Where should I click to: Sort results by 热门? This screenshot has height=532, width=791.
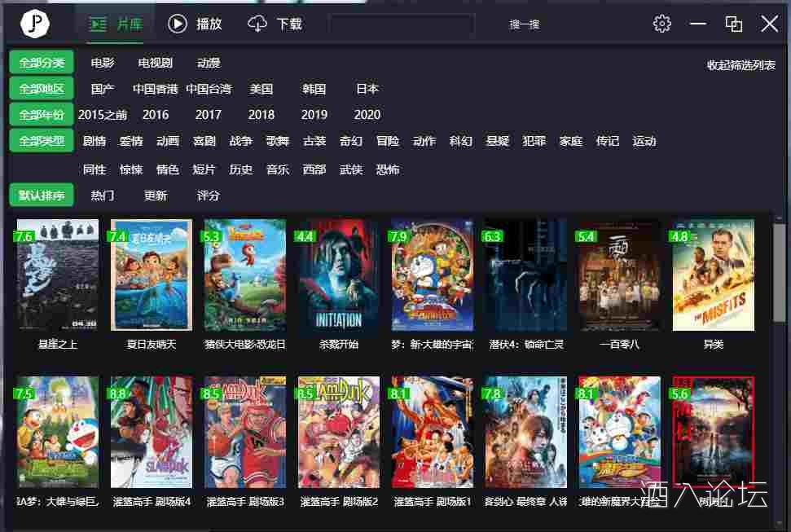tap(103, 196)
